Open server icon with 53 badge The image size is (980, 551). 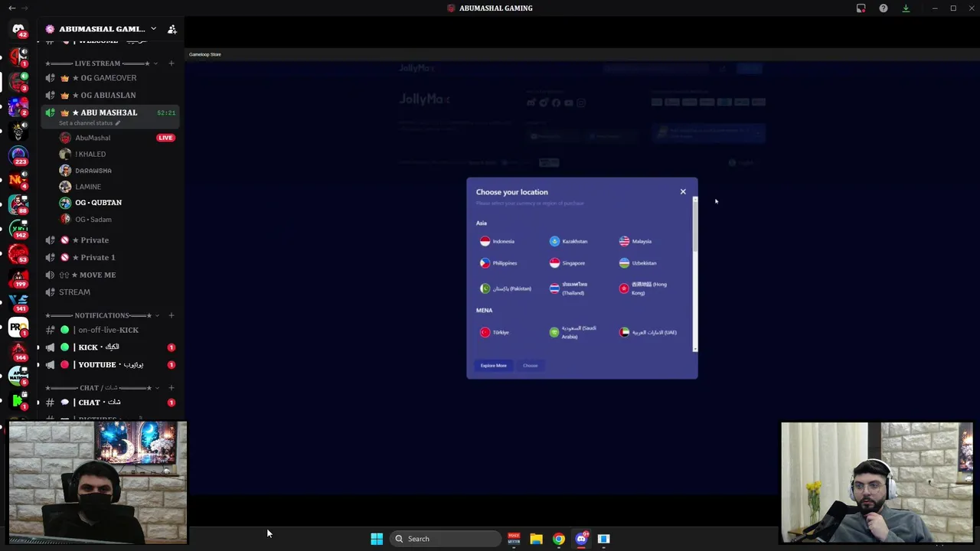(x=18, y=253)
